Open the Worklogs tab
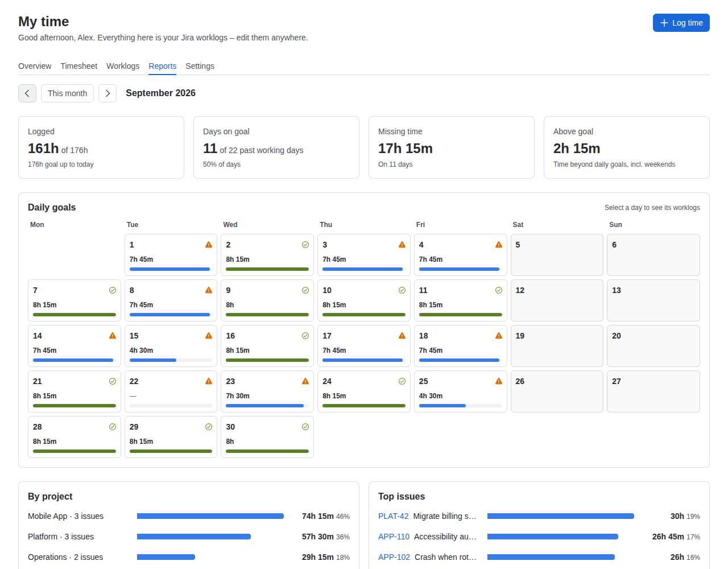Screen dimensions: 728x569 point(123,66)
